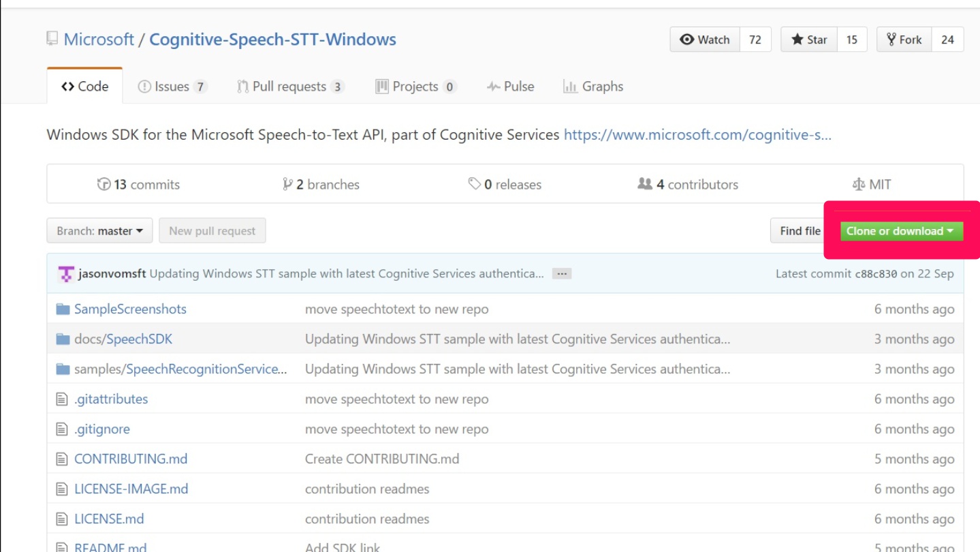This screenshot has height=552, width=980.
Task: Click the folder icon next to samples/SpeechRecognitionService
Action: click(x=63, y=369)
